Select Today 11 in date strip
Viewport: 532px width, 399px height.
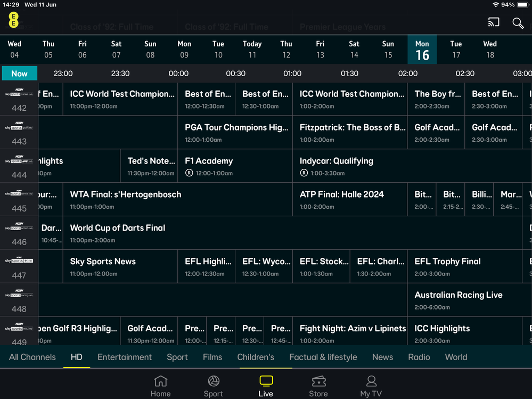tap(252, 49)
